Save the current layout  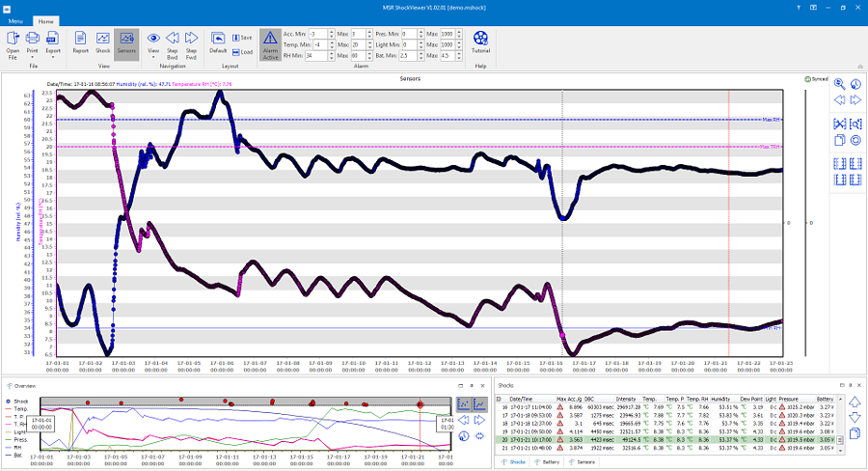242,38
